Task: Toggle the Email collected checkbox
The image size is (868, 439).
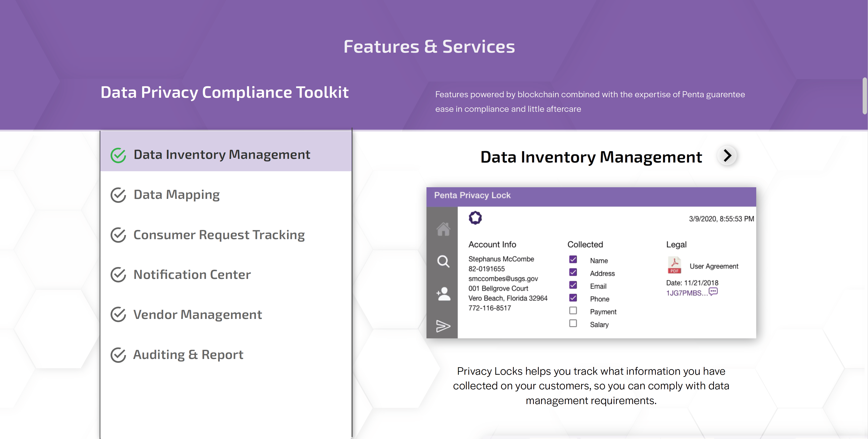Action: (x=573, y=285)
